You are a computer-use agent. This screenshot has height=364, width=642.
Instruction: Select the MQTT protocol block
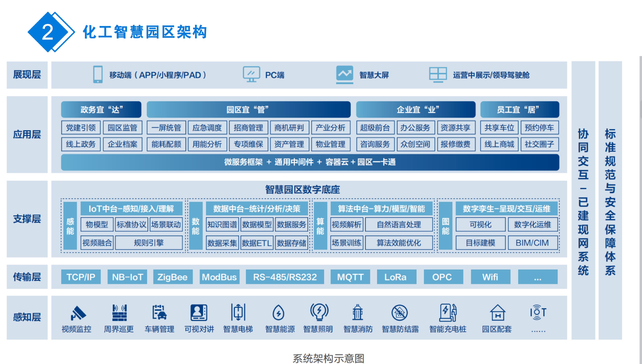tap(350, 277)
